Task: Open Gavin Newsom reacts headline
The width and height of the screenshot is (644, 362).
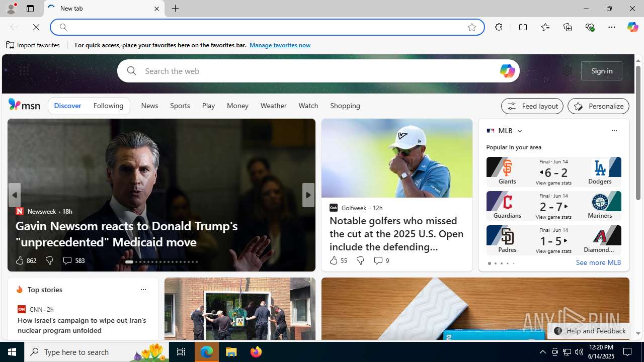Action: (126, 234)
